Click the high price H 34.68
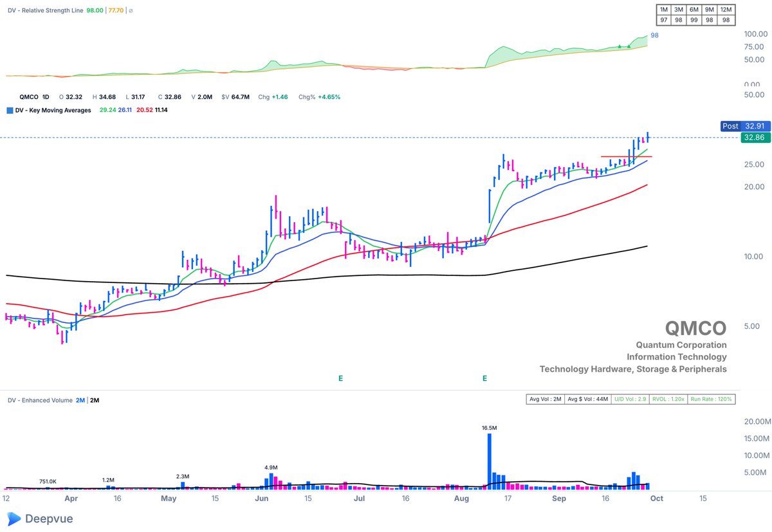This screenshot has width=772, height=532. (x=105, y=96)
